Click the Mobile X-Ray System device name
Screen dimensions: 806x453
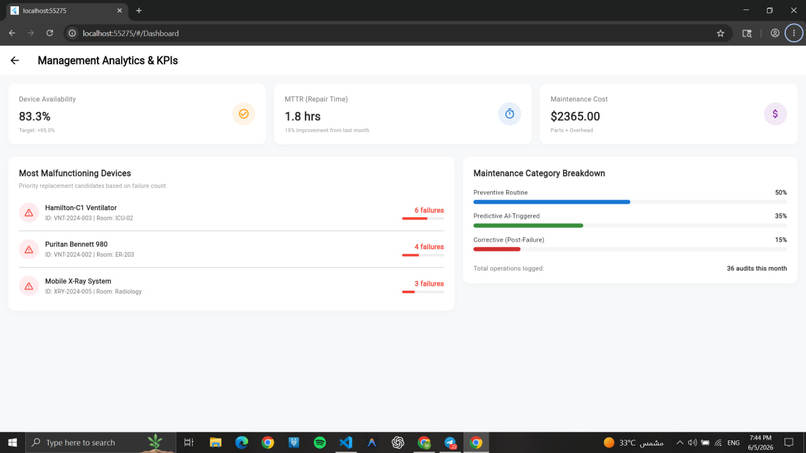click(x=78, y=281)
